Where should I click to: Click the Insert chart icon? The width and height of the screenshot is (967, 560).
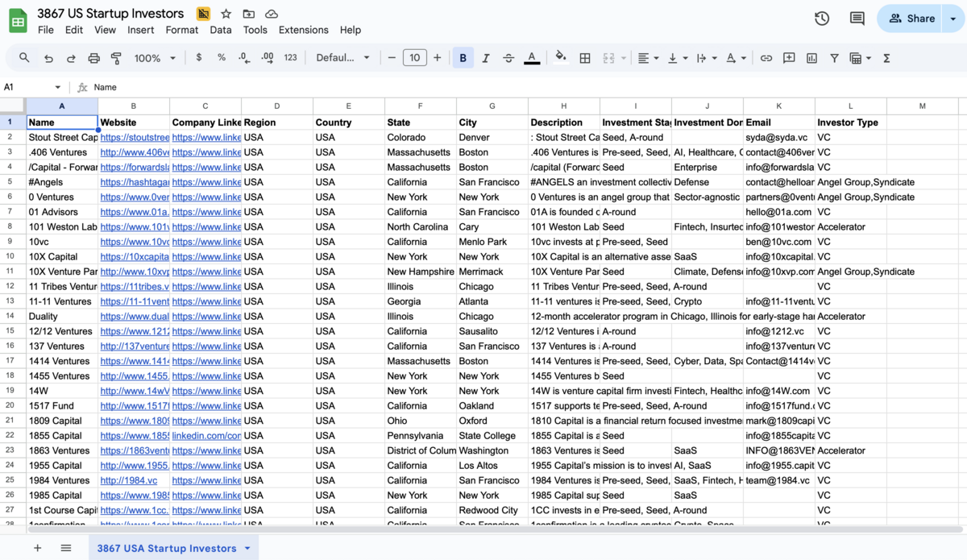[811, 58]
